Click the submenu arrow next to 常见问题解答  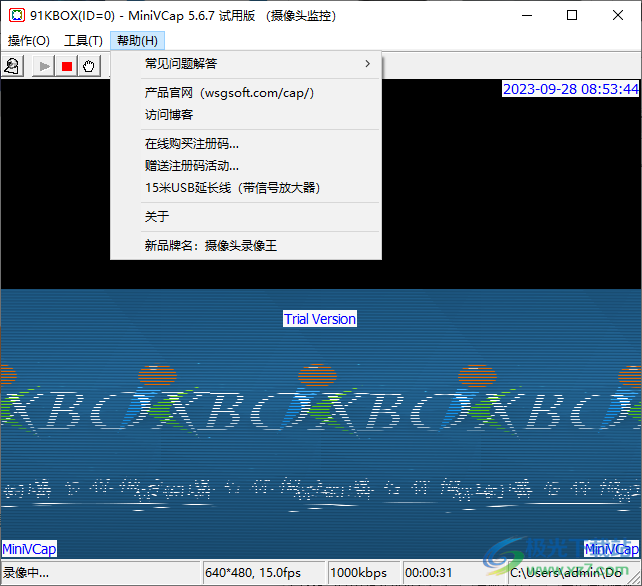click(x=367, y=64)
